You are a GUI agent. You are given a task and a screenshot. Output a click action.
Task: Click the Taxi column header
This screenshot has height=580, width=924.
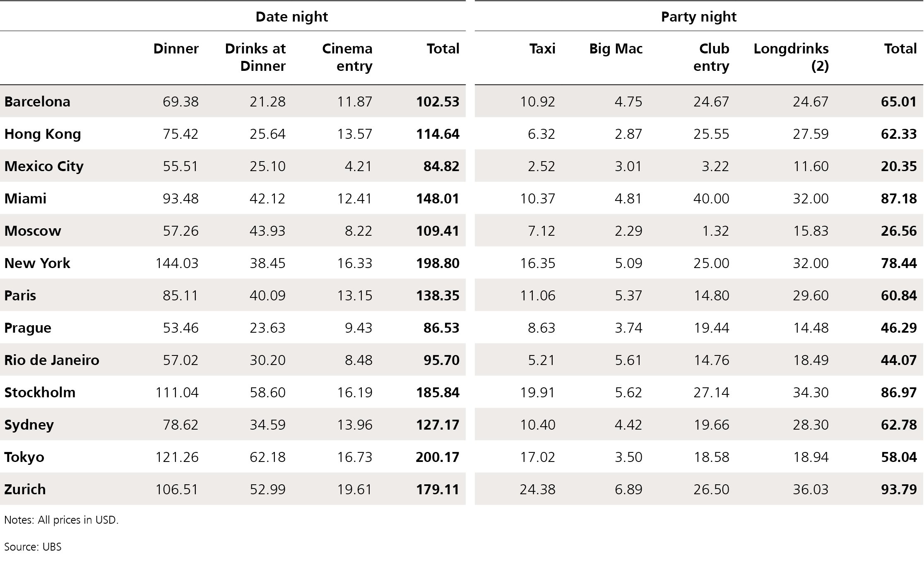(x=542, y=49)
